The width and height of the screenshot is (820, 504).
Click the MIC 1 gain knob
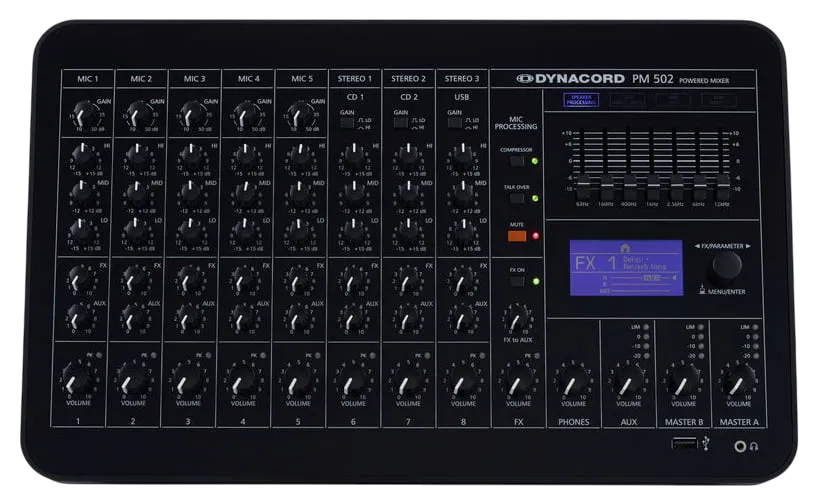pyautogui.click(x=85, y=113)
